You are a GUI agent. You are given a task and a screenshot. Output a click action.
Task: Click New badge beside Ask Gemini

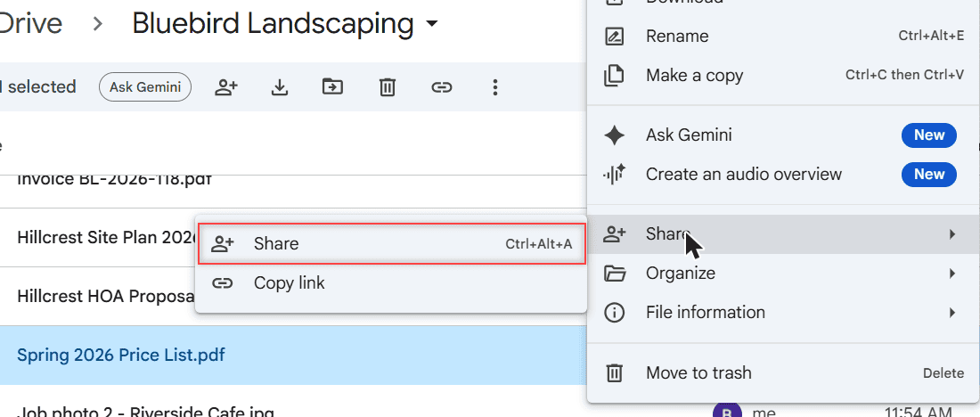click(928, 135)
